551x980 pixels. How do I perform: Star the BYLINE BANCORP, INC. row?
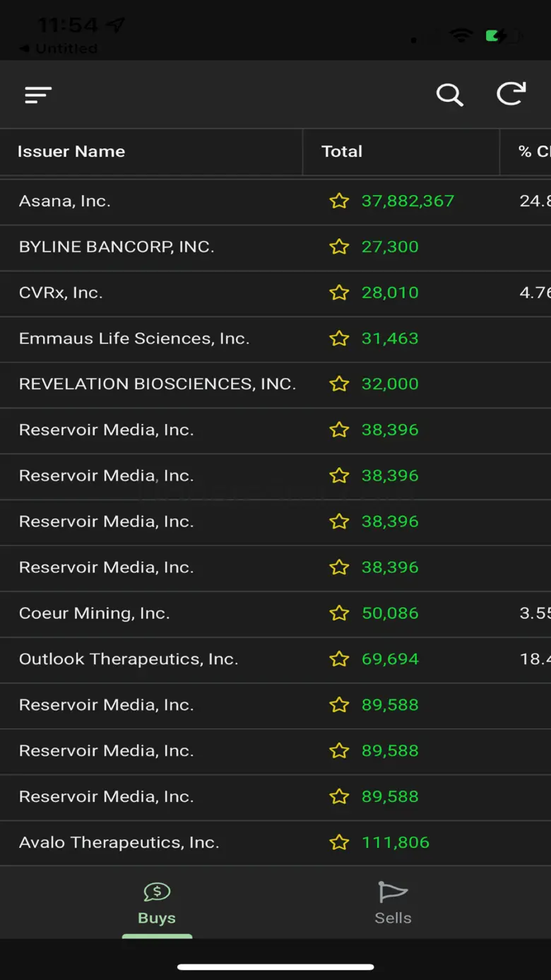[x=339, y=247]
